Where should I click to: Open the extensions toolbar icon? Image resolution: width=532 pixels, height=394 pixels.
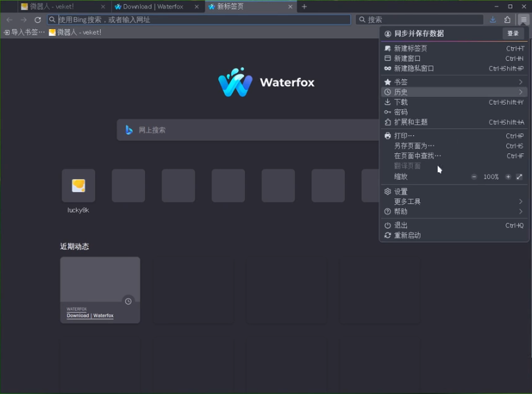tap(507, 19)
